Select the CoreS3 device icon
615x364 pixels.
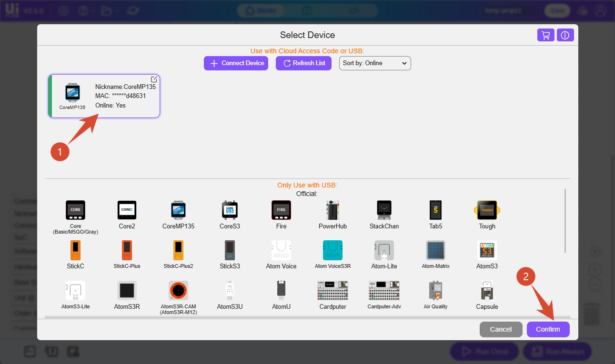point(230,210)
